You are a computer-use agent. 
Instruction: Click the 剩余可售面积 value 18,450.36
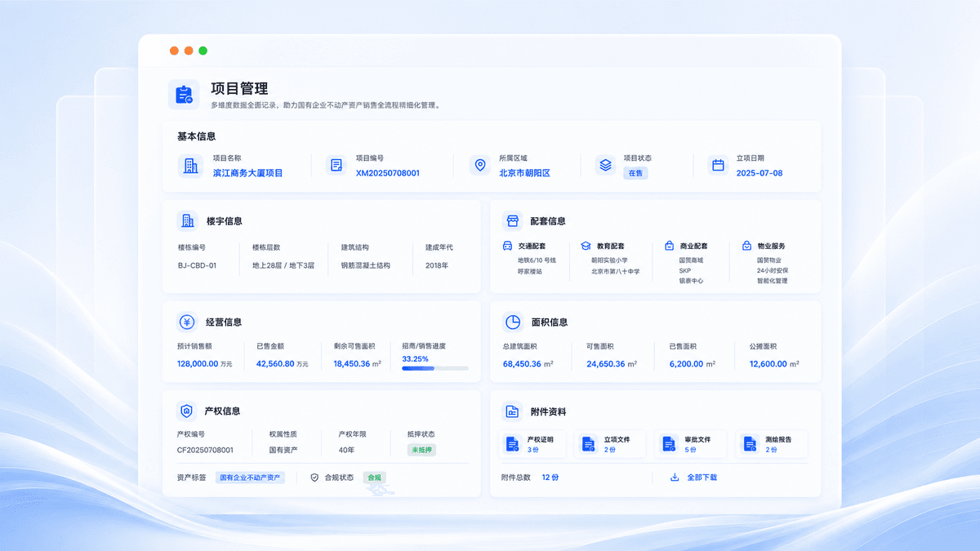point(352,364)
